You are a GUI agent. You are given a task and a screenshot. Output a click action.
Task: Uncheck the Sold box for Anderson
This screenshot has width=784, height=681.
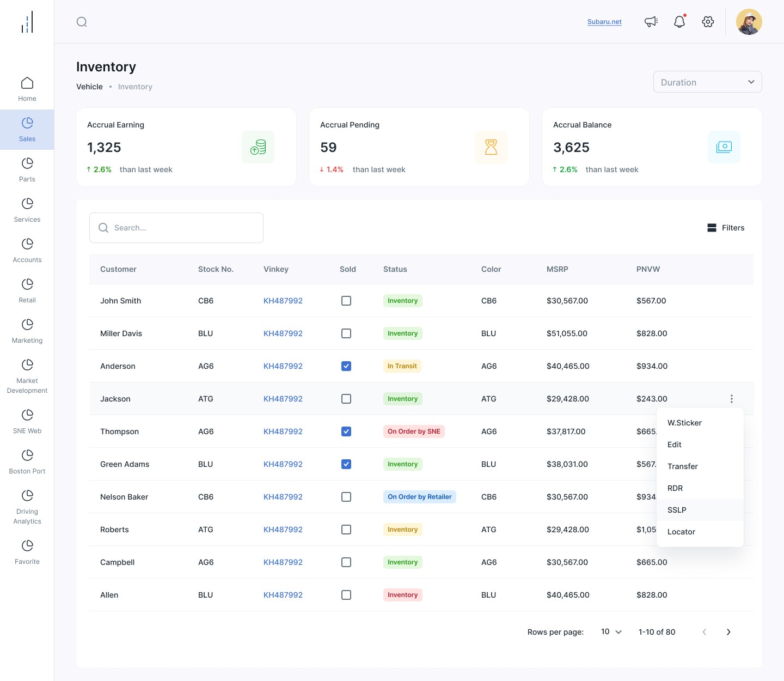[x=346, y=366]
